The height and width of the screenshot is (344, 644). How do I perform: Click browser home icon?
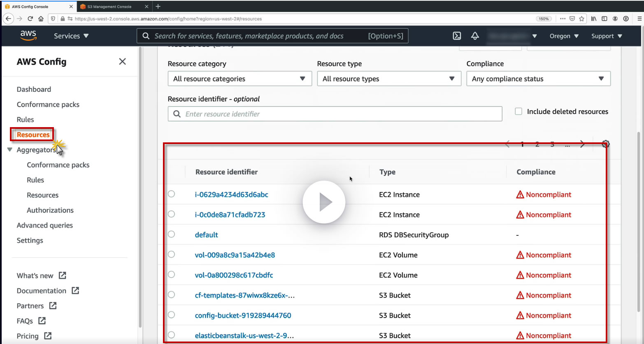pyautogui.click(x=41, y=19)
